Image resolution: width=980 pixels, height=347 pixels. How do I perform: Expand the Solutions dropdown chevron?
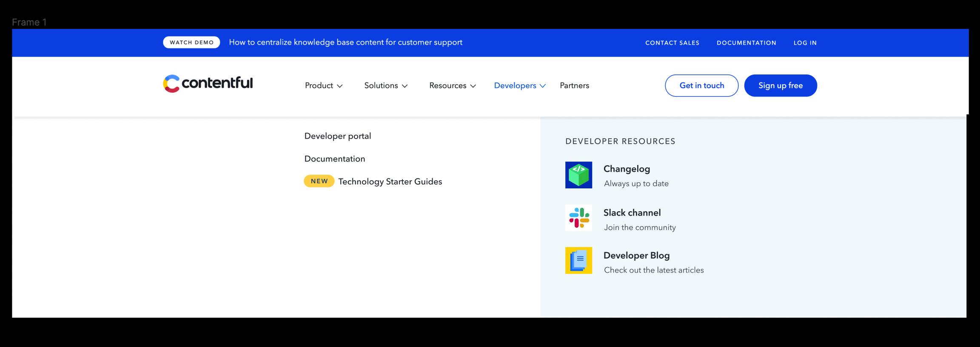pos(405,86)
